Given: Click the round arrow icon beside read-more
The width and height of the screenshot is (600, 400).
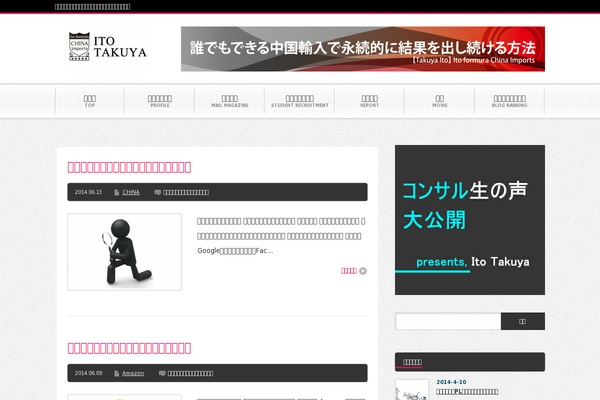Looking at the screenshot, I should tap(363, 271).
